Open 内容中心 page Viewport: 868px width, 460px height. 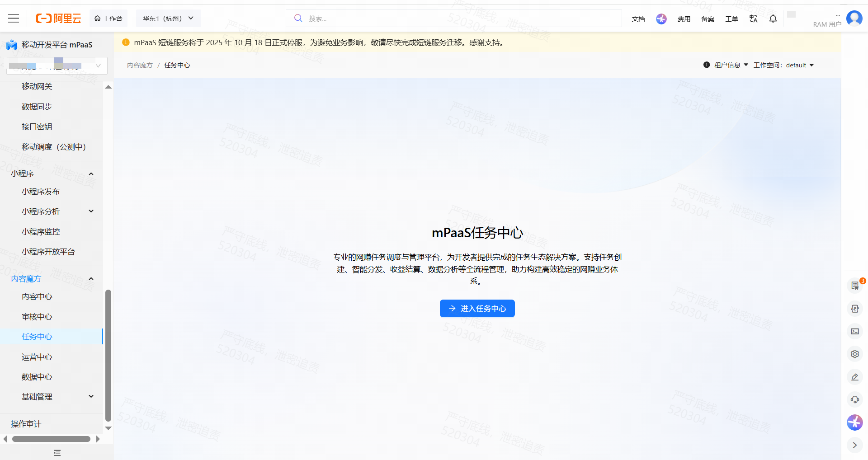[x=37, y=296]
